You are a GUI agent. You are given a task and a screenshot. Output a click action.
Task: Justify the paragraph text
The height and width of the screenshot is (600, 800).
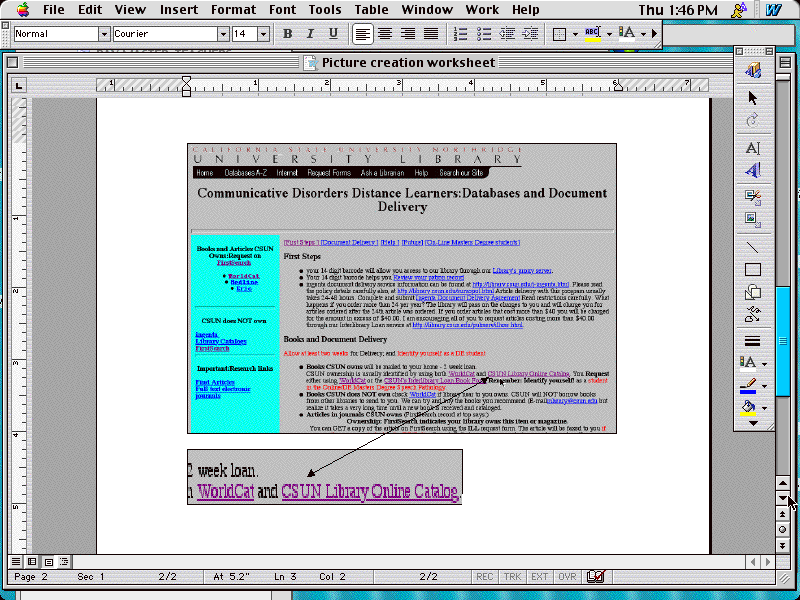pos(431,34)
